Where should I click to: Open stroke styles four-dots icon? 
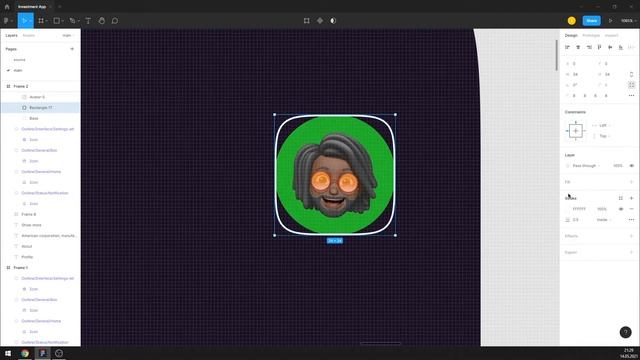621,198
